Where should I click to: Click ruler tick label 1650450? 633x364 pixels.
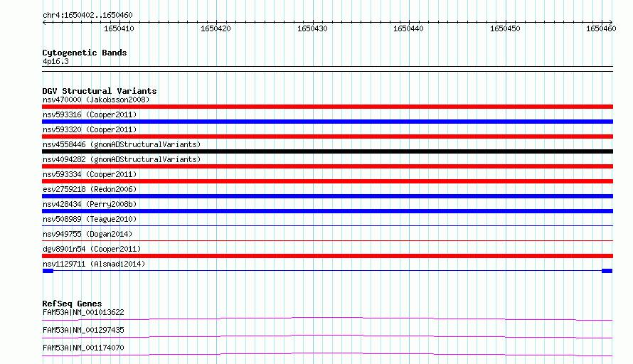505,28
